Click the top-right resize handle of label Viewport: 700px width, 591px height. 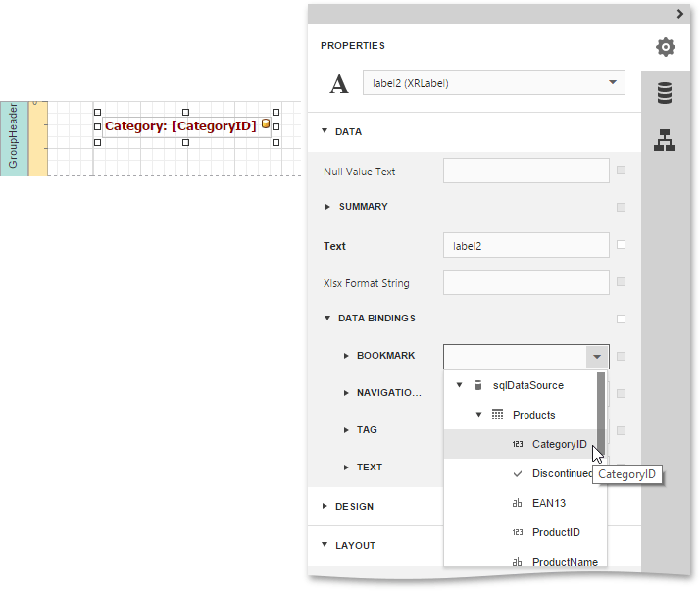(275, 112)
